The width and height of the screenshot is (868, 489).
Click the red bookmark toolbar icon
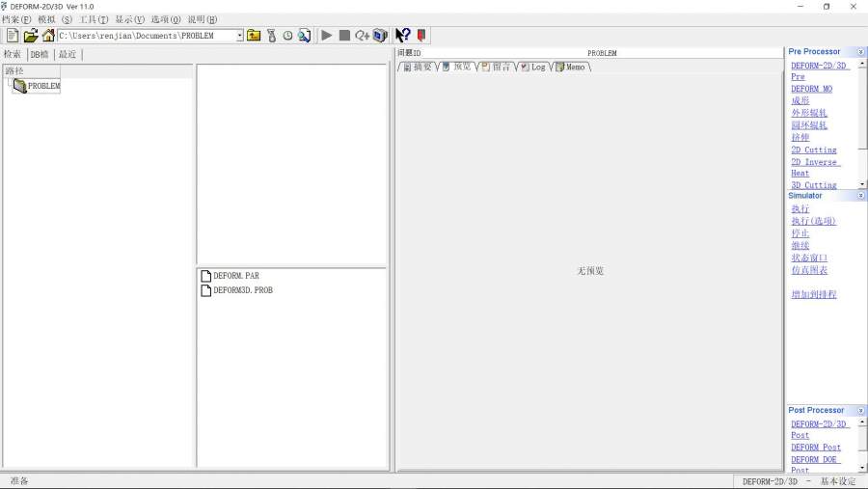tap(421, 36)
